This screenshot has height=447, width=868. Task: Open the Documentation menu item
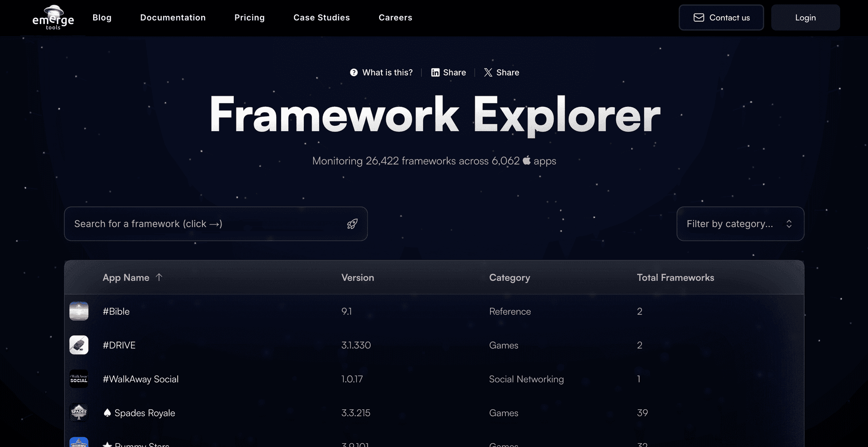point(173,18)
